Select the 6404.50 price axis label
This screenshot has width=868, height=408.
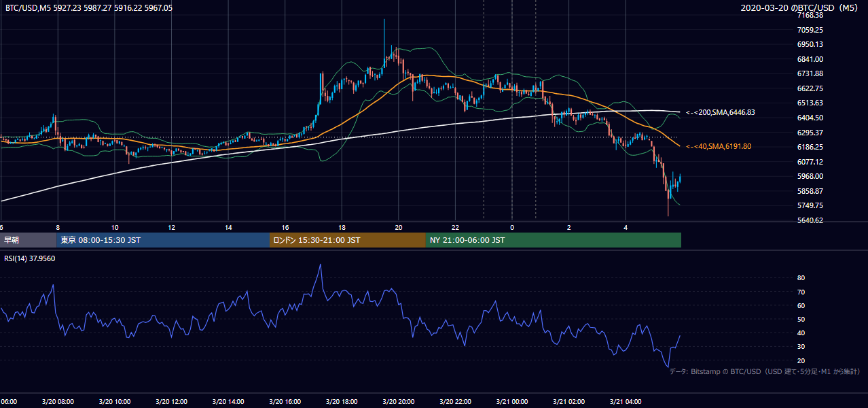click(x=810, y=118)
